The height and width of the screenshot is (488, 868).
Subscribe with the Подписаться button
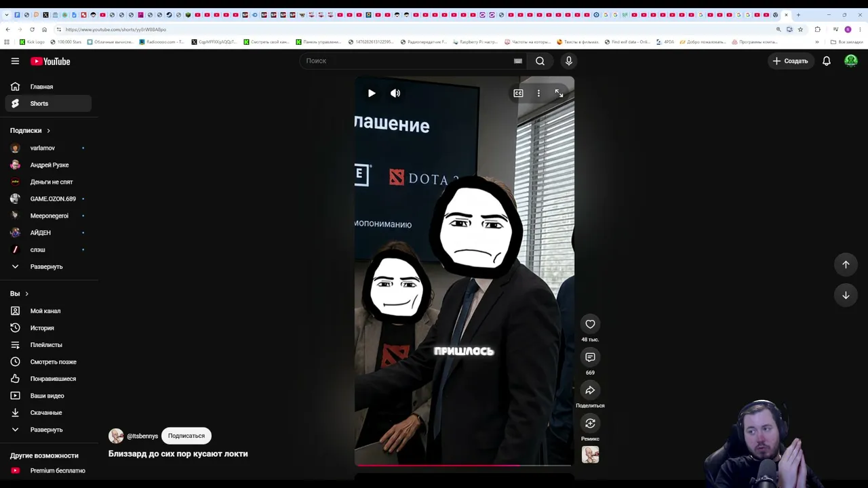tap(186, 436)
